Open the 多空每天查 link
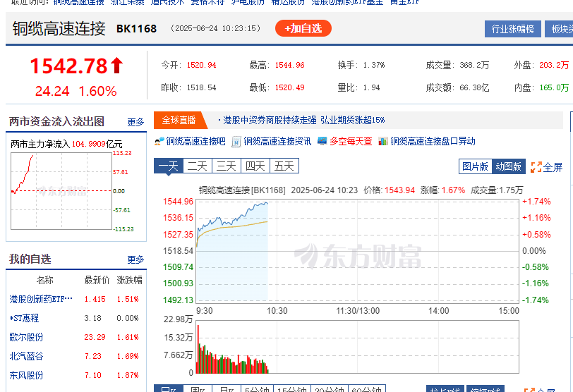The width and height of the screenshot is (573, 392). click(x=351, y=142)
